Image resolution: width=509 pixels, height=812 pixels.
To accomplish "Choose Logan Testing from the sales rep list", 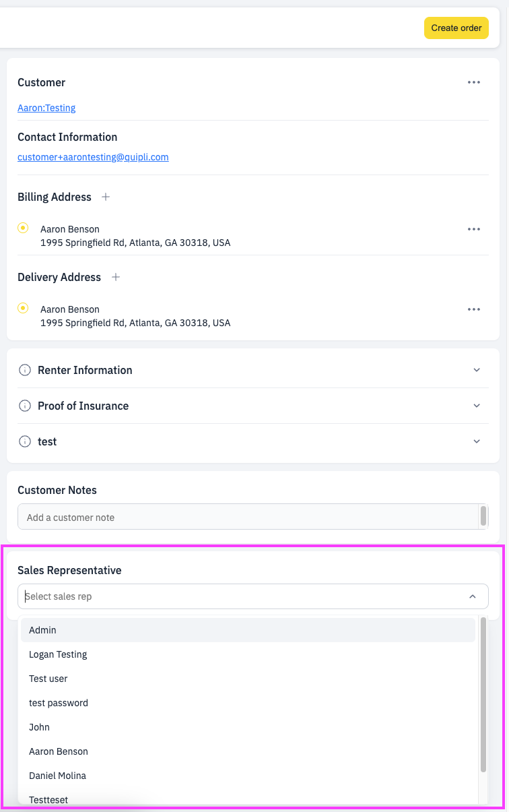I will point(248,654).
